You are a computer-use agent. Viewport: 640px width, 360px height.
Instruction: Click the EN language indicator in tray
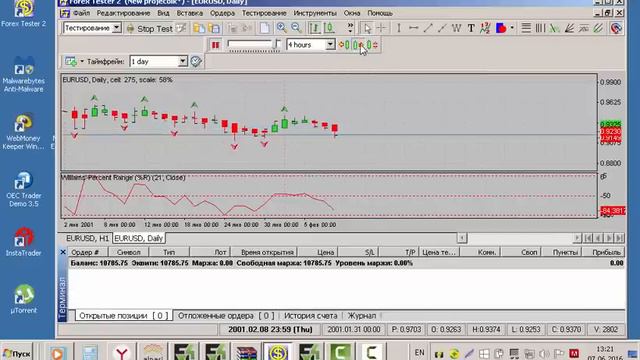[419, 352]
